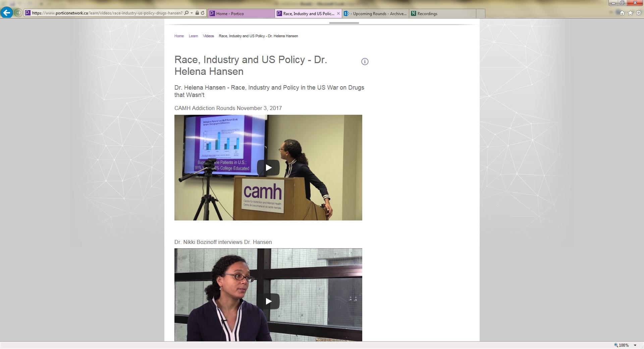Click the browser Back arrow button
Screen dimensions: 644x349
(x=6, y=13)
